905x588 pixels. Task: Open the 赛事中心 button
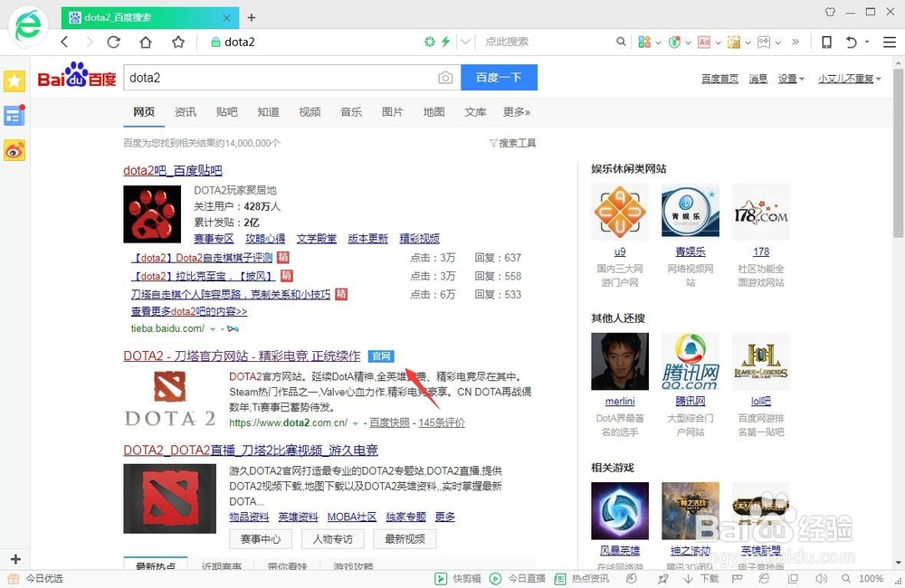tap(261, 539)
